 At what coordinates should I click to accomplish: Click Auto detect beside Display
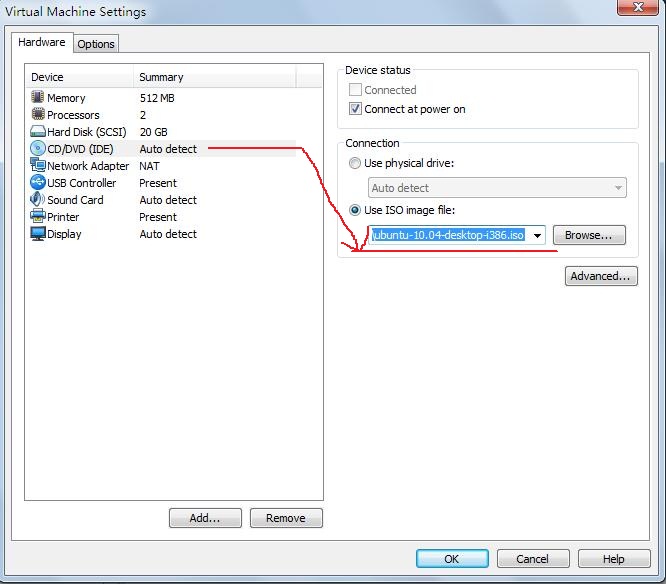tap(168, 234)
